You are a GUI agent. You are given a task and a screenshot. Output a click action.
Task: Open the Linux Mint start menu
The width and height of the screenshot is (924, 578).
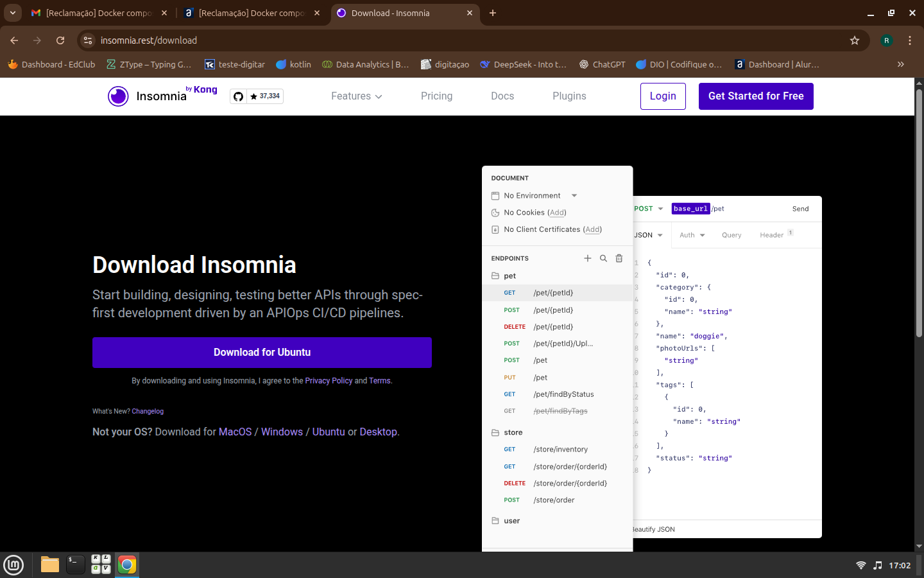[13, 565]
